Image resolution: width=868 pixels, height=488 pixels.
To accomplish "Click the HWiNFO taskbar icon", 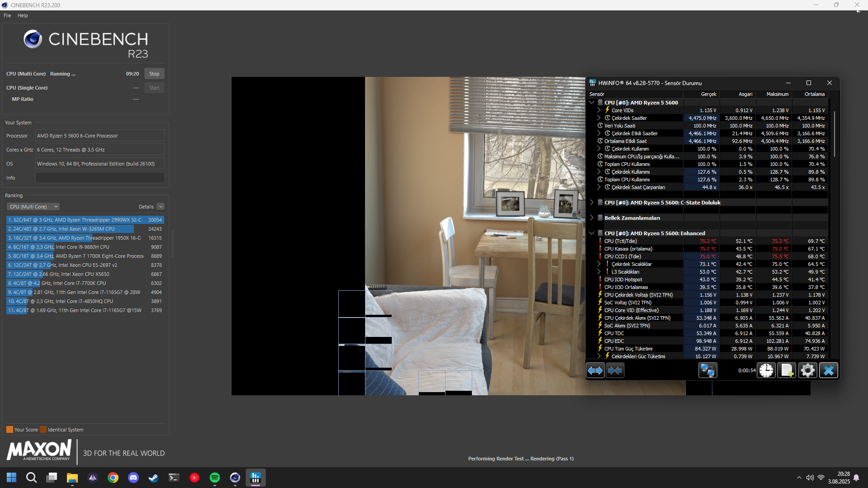I will [256, 478].
